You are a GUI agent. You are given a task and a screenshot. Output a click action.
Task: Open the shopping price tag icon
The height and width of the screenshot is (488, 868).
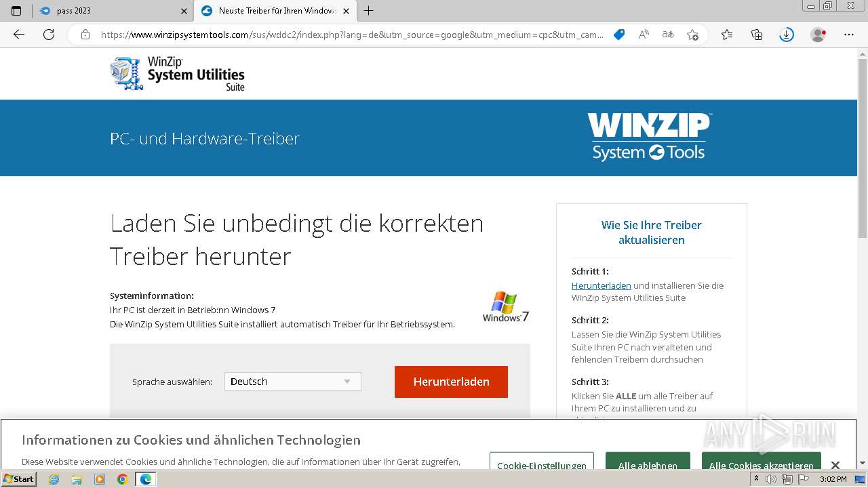tap(619, 35)
